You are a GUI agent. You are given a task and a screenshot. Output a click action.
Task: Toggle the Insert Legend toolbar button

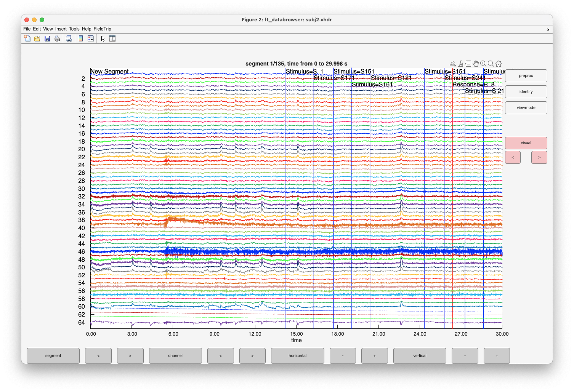tap(91, 38)
